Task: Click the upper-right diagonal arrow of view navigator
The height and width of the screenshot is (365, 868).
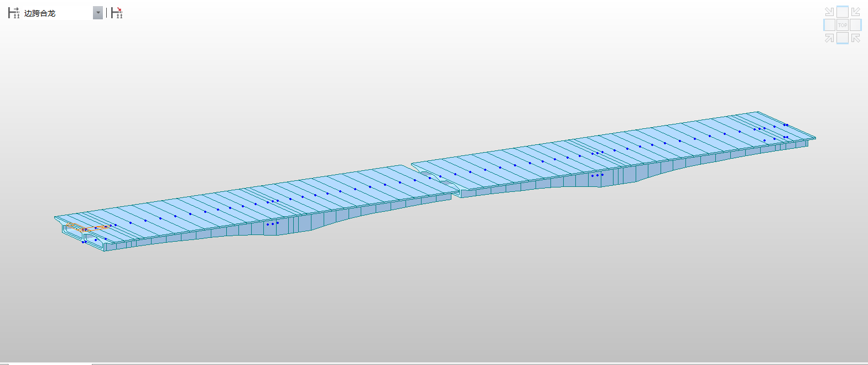Action: [856, 12]
